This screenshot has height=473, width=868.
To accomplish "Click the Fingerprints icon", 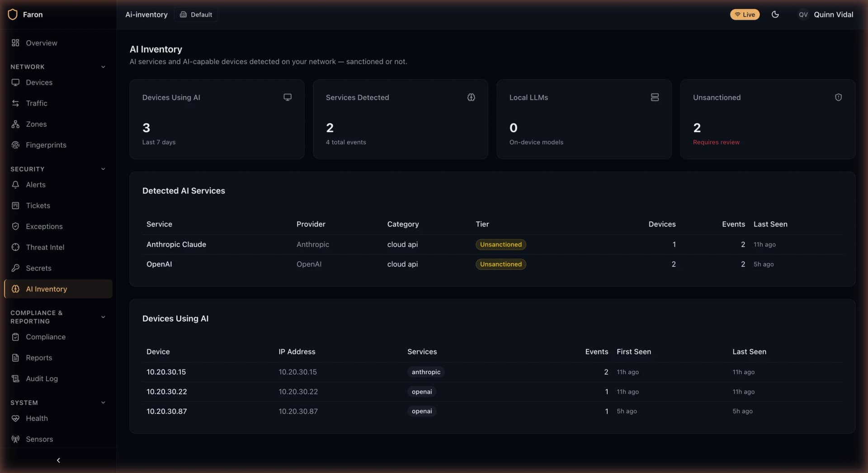I will (15, 145).
